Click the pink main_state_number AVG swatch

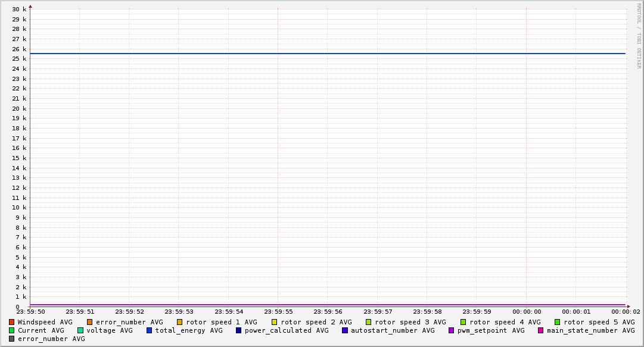click(541, 330)
